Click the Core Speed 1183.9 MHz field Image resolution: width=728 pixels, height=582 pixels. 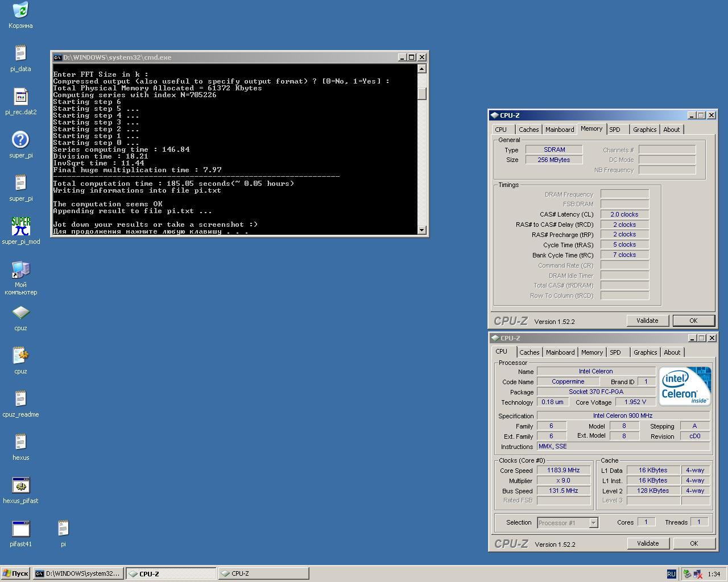[563, 471]
